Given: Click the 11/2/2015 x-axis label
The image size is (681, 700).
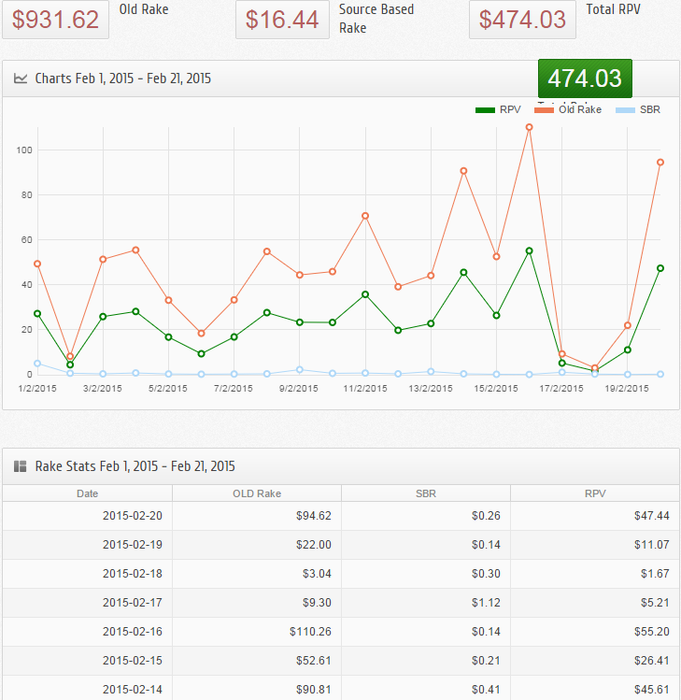Looking at the screenshot, I should tap(365, 388).
